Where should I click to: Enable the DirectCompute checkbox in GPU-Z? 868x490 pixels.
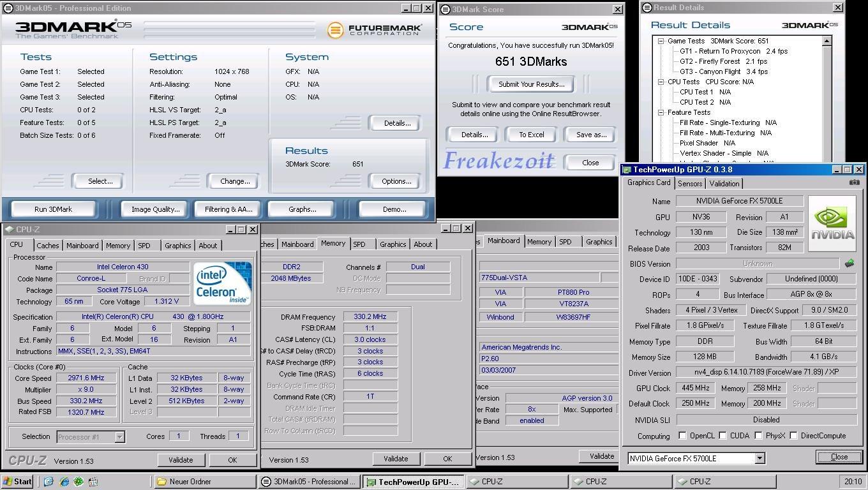(793, 436)
